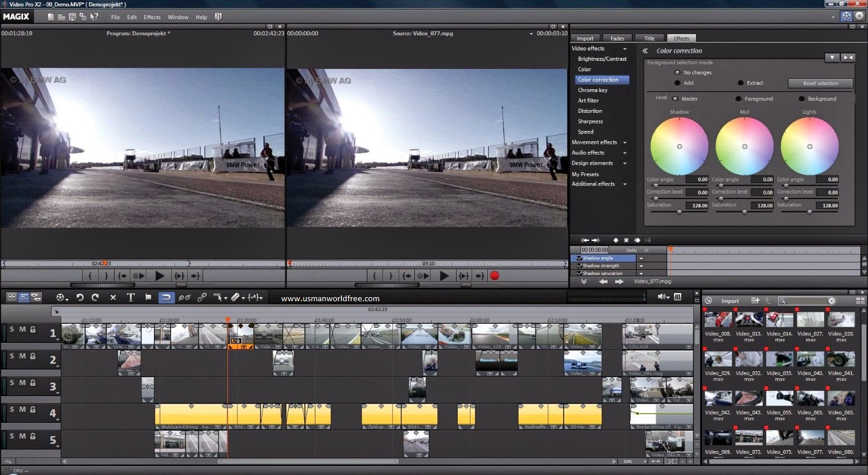Screen dimensions: 868x475
Task: Select the Background correction level radio button
Action: (x=802, y=98)
